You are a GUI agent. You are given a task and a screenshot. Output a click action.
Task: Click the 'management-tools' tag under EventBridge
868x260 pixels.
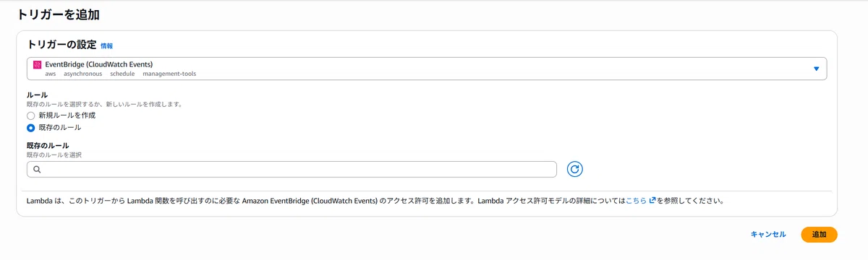(169, 74)
